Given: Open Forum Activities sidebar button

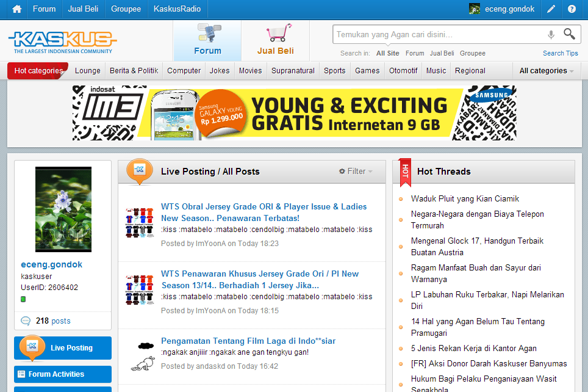Looking at the screenshot, I should pyautogui.click(x=63, y=374).
